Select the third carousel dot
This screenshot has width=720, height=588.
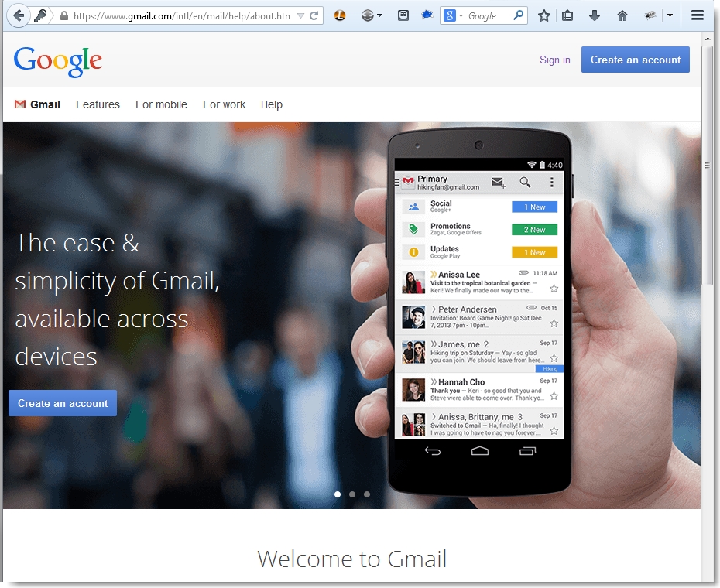pos(367,494)
